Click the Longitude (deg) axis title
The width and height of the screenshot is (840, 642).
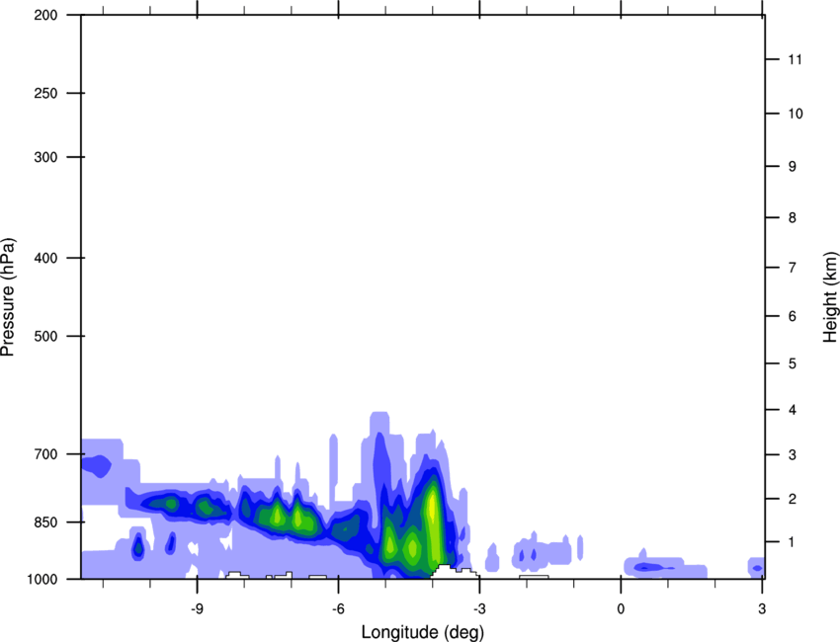coord(423,632)
